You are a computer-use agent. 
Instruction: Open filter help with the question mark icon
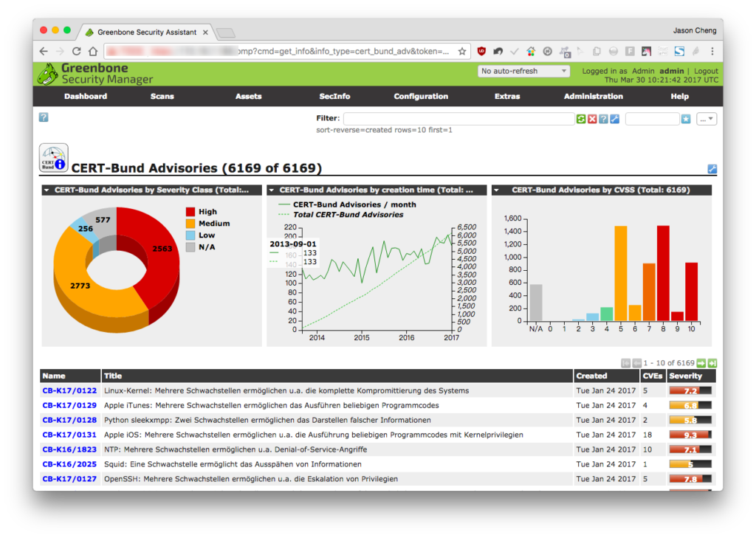click(603, 119)
